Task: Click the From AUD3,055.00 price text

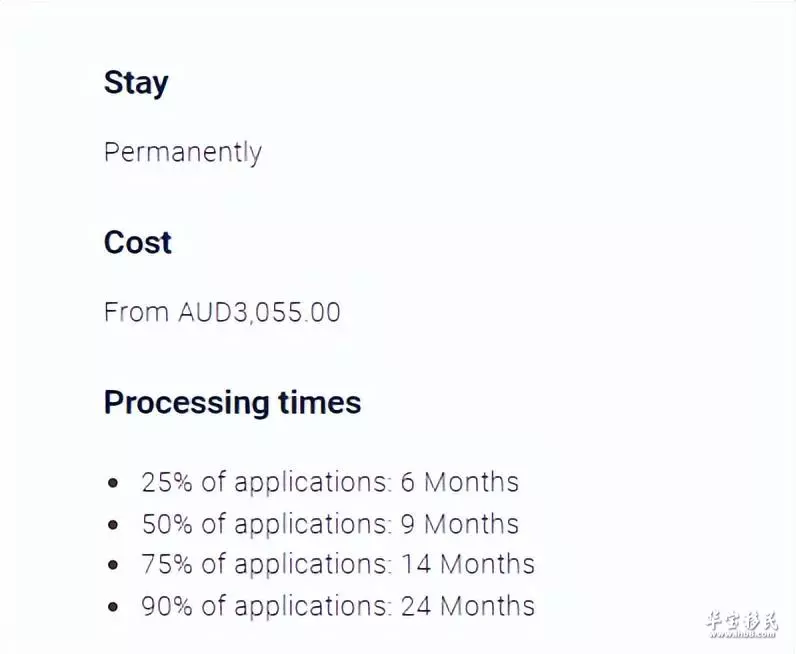Action: pyautogui.click(x=222, y=312)
